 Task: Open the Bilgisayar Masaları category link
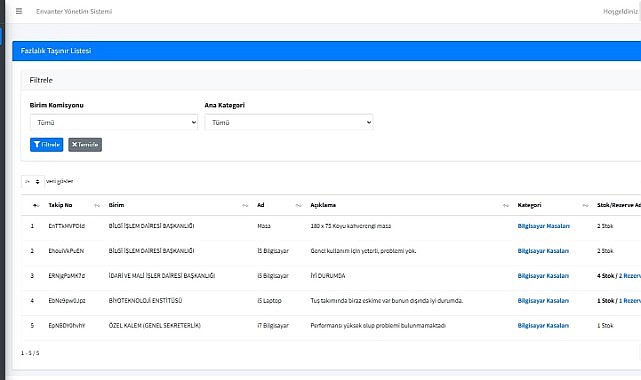543,226
